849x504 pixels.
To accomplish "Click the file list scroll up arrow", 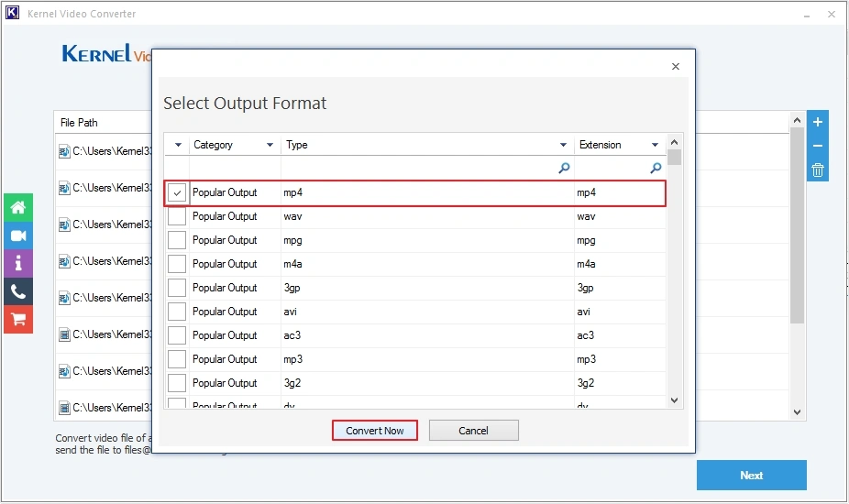I will coord(797,120).
